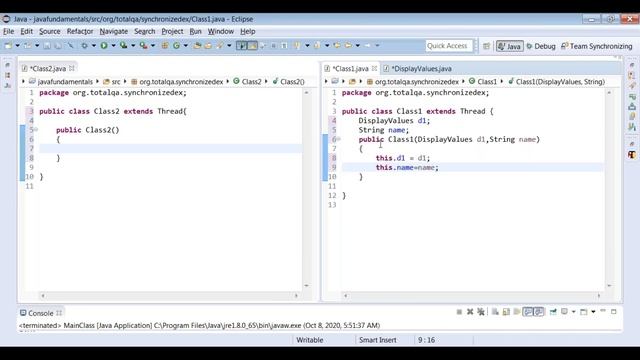The height and width of the screenshot is (360, 640).
Task: Collapse the Class1 constructor fold at line 6
Action: [338, 139]
